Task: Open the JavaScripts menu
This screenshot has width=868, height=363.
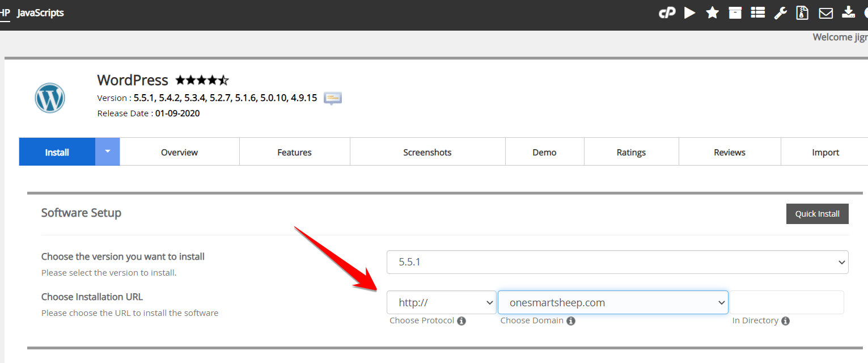Action: pos(40,12)
